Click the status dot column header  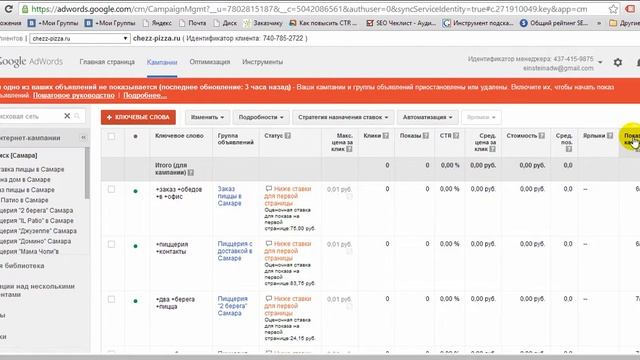(x=136, y=136)
